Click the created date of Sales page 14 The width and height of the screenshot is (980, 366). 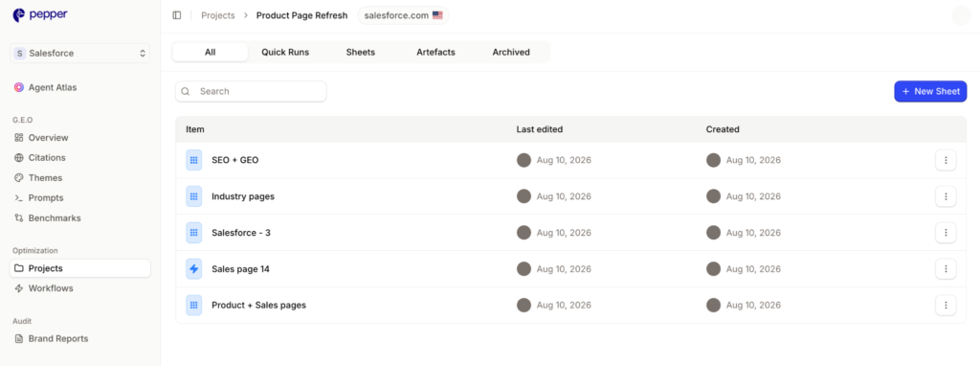(753, 269)
